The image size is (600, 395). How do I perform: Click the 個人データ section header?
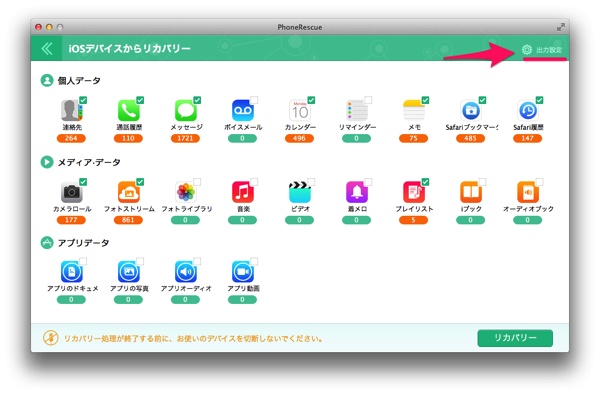[x=79, y=81]
